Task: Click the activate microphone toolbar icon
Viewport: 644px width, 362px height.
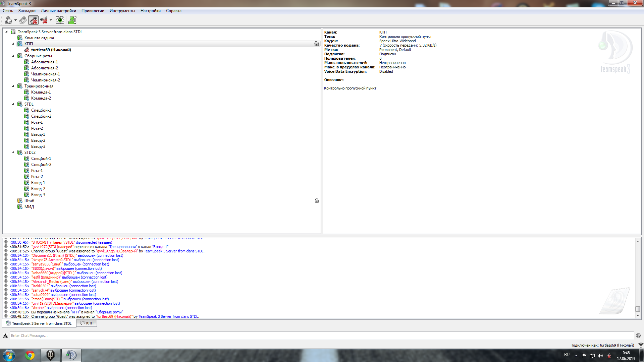Action: 23,20
